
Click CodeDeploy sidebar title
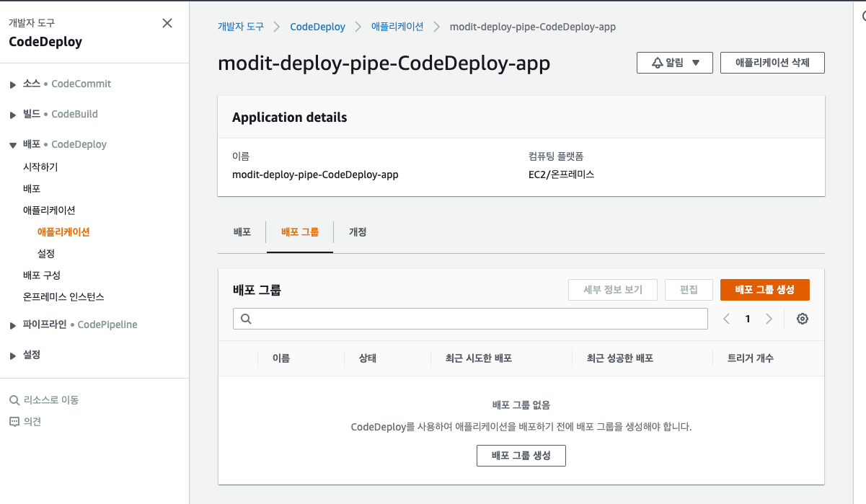(45, 42)
